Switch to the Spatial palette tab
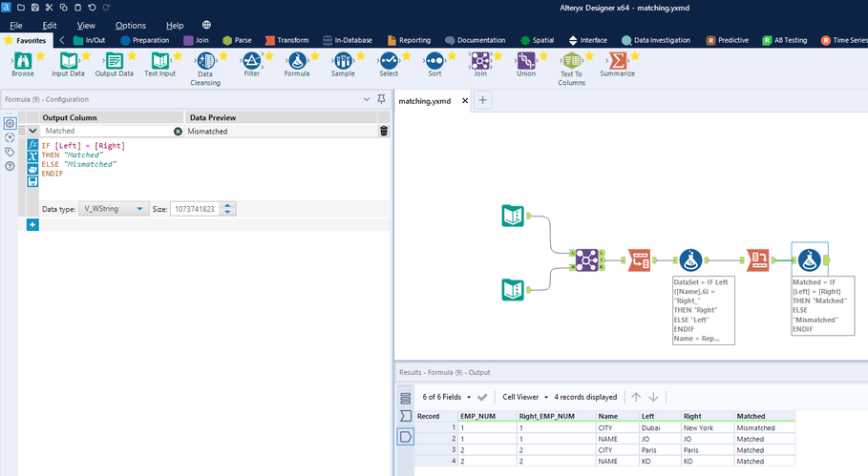The image size is (868, 476). [x=537, y=40]
